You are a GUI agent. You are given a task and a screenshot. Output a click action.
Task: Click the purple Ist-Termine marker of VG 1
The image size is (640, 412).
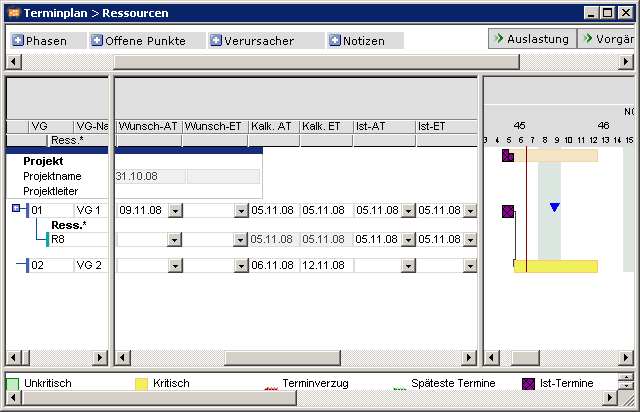(x=508, y=211)
